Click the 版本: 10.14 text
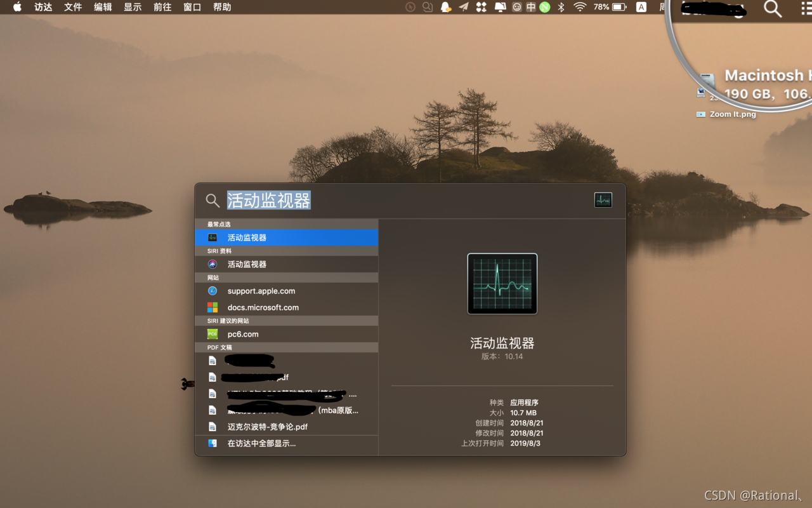This screenshot has width=812, height=508. [502, 357]
